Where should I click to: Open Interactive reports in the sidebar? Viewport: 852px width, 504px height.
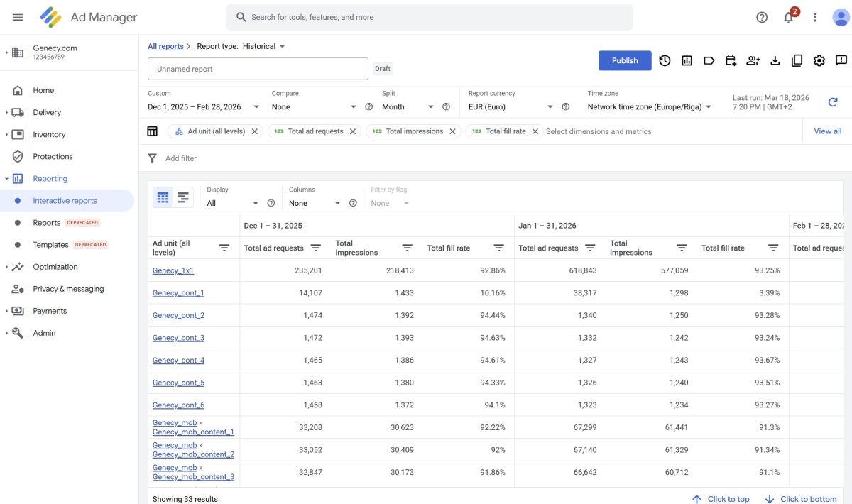point(65,201)
